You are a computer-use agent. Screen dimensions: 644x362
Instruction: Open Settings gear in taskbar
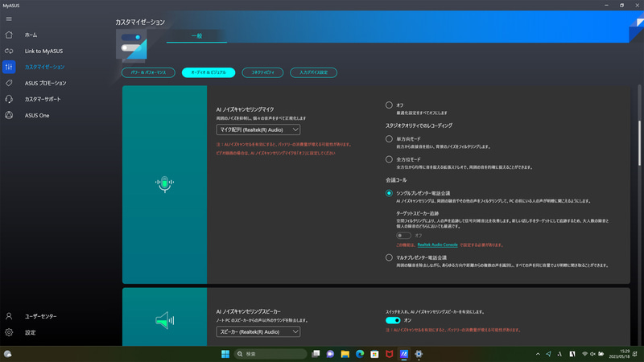419,354
